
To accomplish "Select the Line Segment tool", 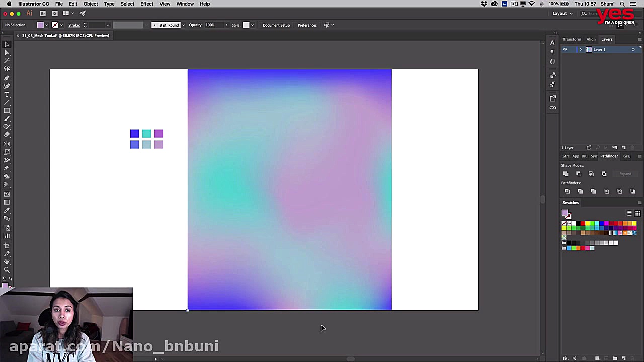I will coord(7,103).
